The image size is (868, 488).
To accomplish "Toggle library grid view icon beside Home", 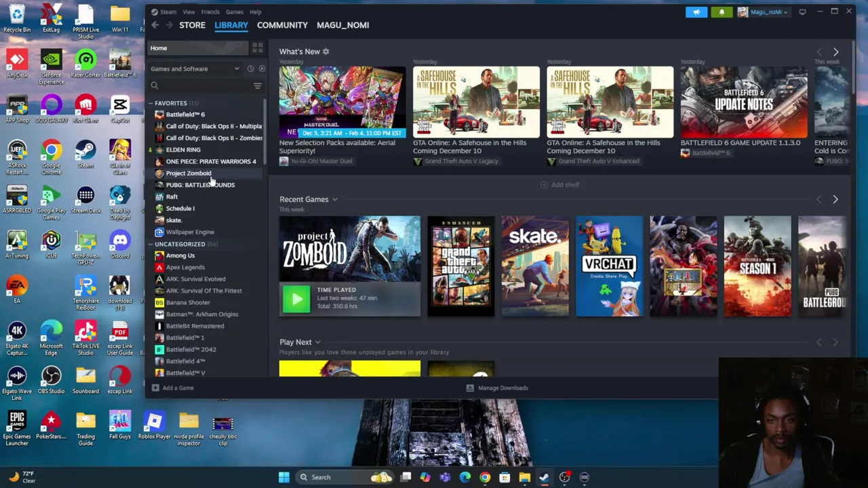I will pos(257,48).
